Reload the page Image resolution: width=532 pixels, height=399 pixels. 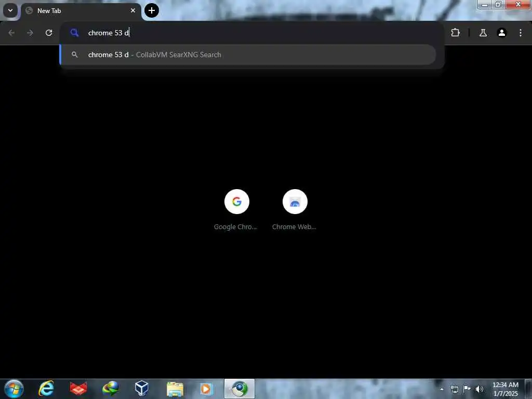tap(49, 33)
